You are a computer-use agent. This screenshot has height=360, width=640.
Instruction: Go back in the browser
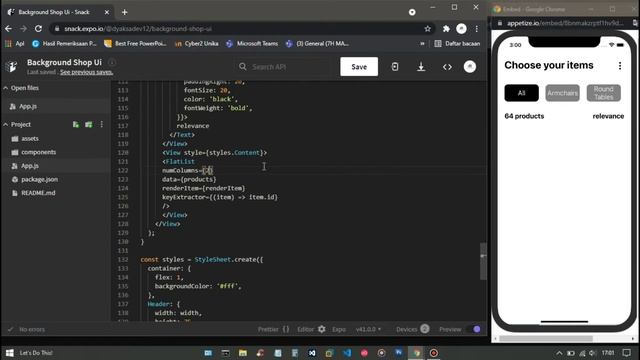point(9,29)
